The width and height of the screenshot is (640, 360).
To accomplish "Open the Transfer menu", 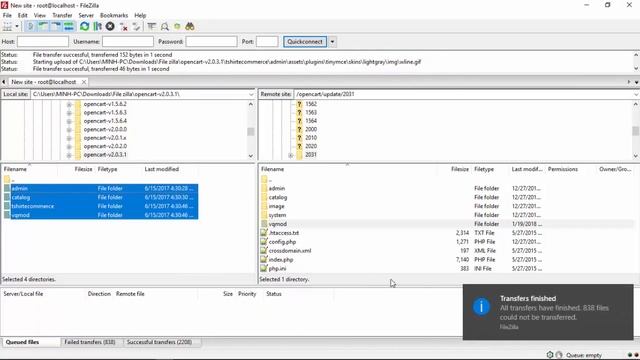I will click(62, 15).
